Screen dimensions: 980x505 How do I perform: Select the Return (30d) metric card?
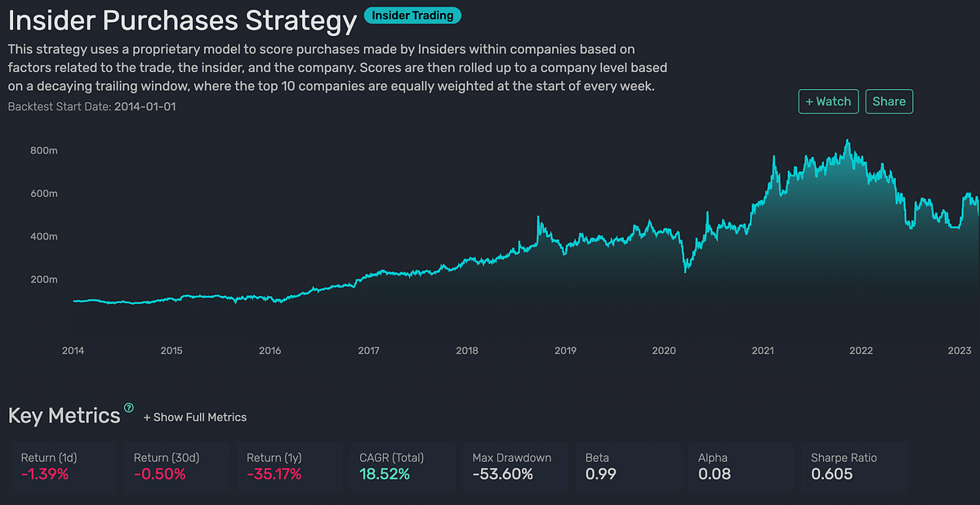tap(176, 467)
